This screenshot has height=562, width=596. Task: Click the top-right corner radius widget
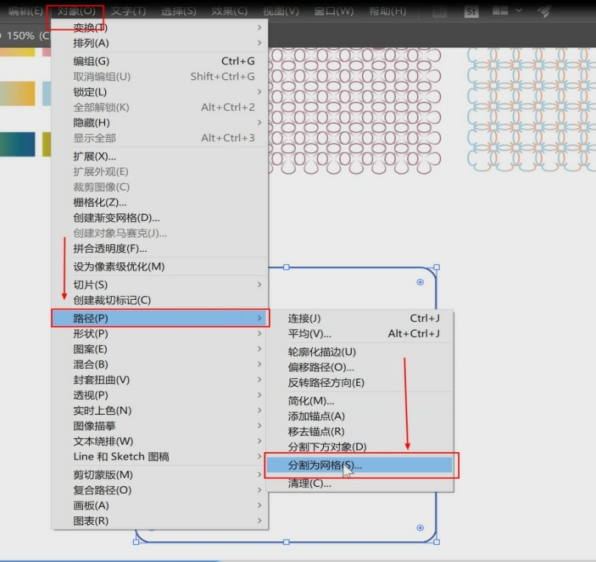(x=420, y=282)
